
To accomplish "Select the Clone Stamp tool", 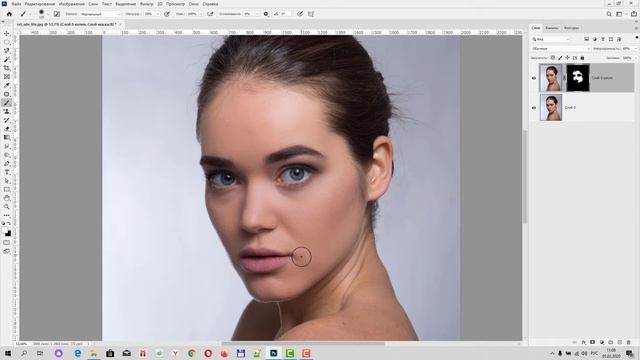I will [7, 111].
